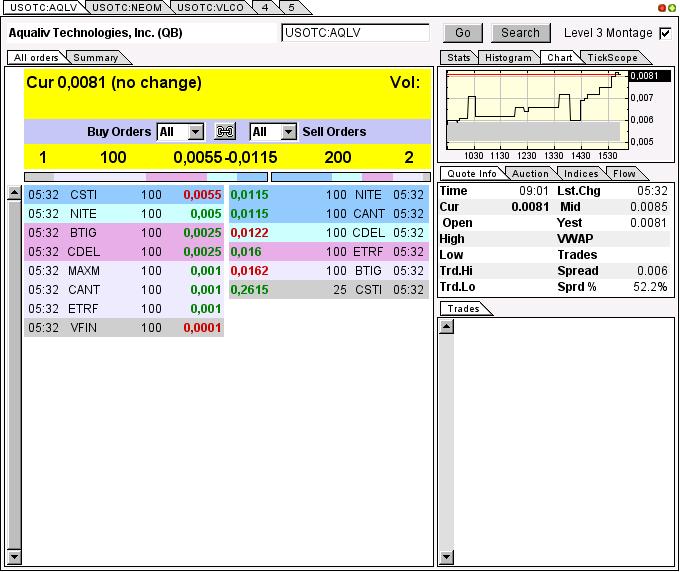The height and width of the screenshot is (572, 680).
Task: Click the Mid value 0.0085
Action: (649, 207)
